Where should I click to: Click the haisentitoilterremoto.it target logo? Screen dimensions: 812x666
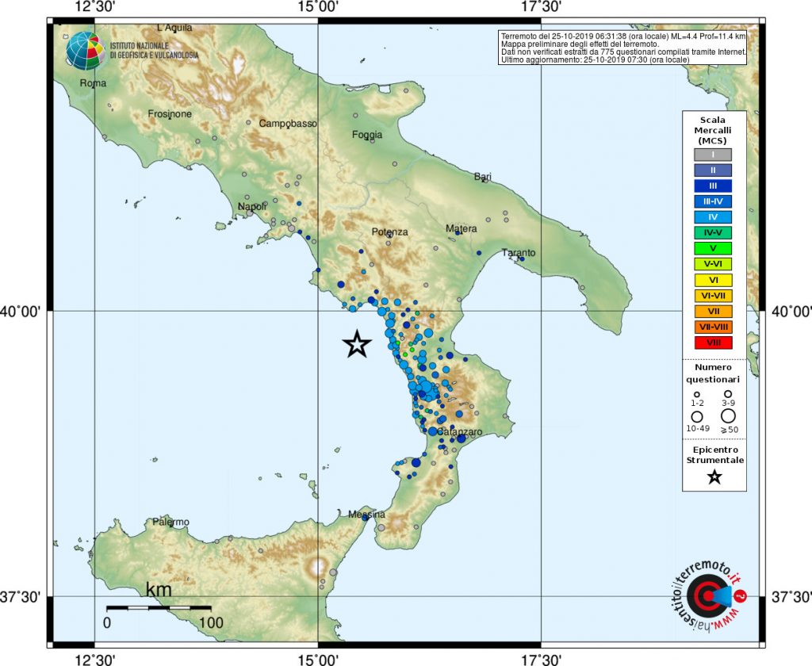click(x=706, y=595)
